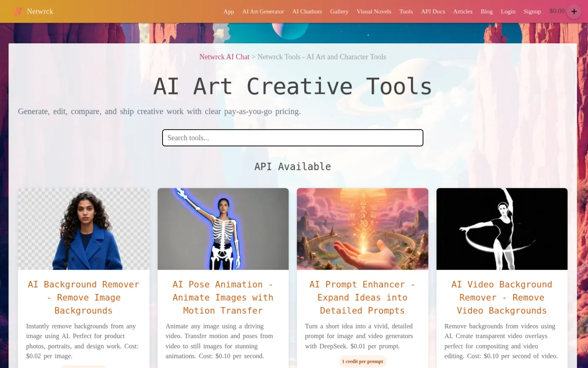Viewport: 588px width, 368px height.
Task: Open the Blog link
Action: click(x=486, y=11)
